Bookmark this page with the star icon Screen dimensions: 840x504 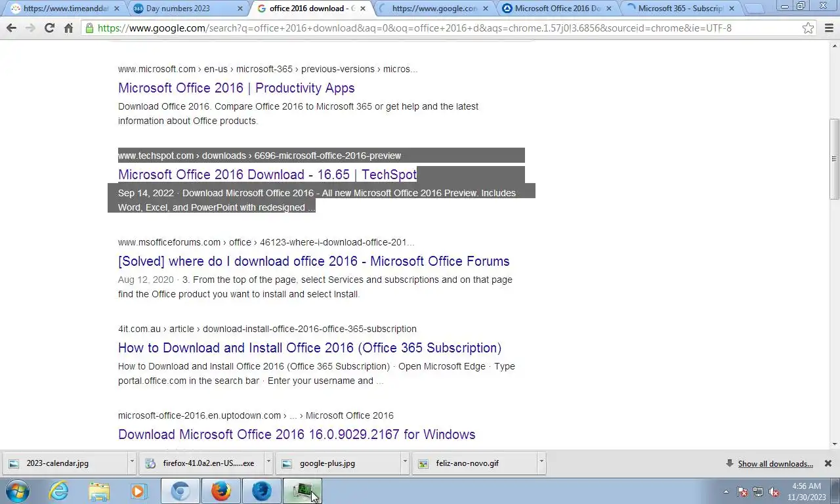(808, 28)
